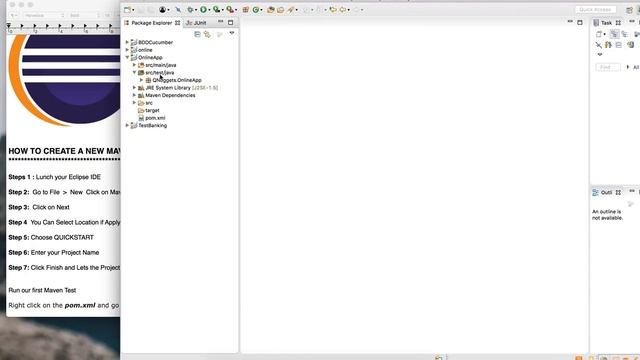Click the Collapse All icon in Package Explorer

pos(198,34)
